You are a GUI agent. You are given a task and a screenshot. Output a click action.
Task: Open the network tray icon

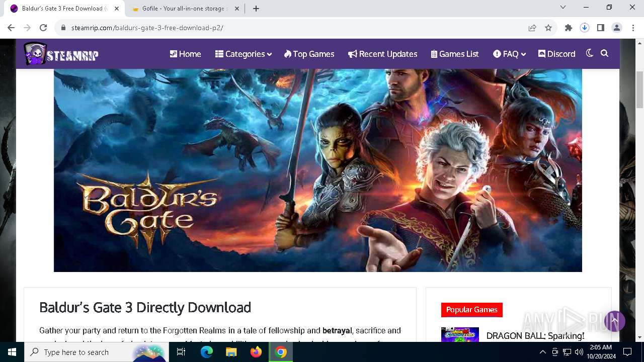(x=567, y=352)
